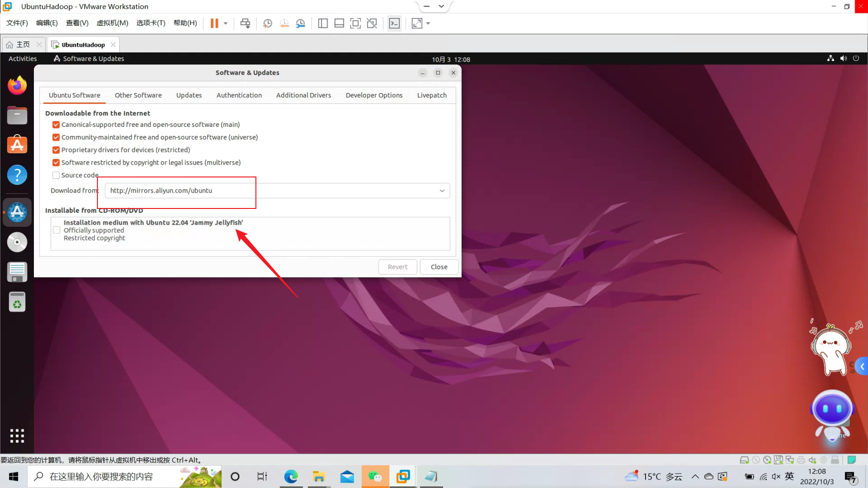Open Ubuntu power menu in top bar
The height and width of the screenshot is (488, 868).
click(856, 58)
